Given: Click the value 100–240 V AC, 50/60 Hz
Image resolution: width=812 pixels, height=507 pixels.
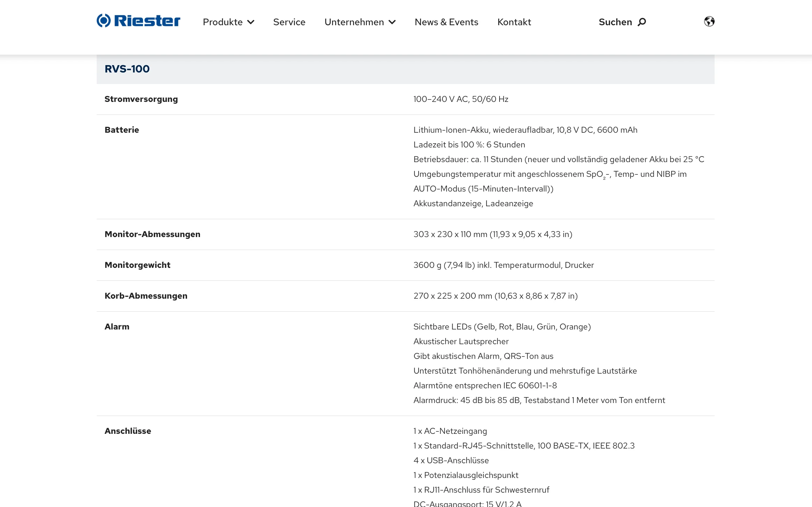Looking at the screenshot, I should (x=461, y=99).
